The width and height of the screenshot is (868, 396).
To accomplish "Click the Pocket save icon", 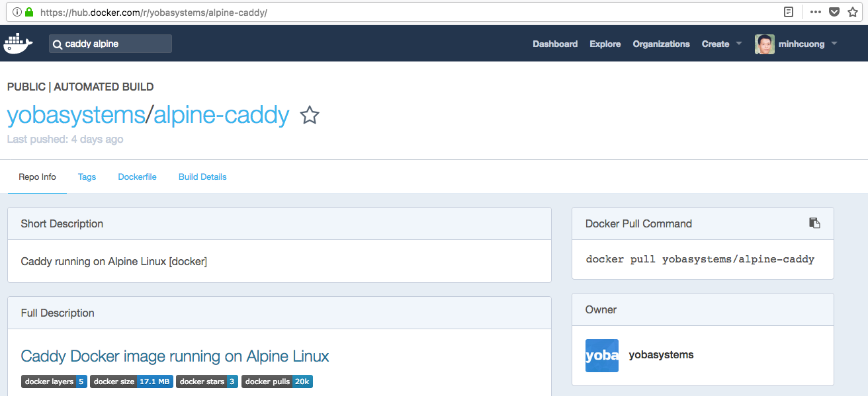I will [x=834, y=12].
